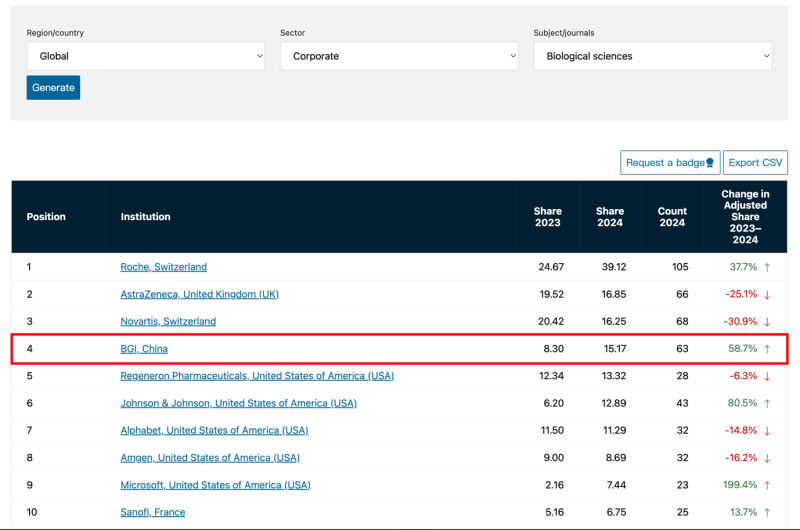Click Request a badge button
Image resolution: width=800 pixels, height=530 pixels.
tap(670, 163)
